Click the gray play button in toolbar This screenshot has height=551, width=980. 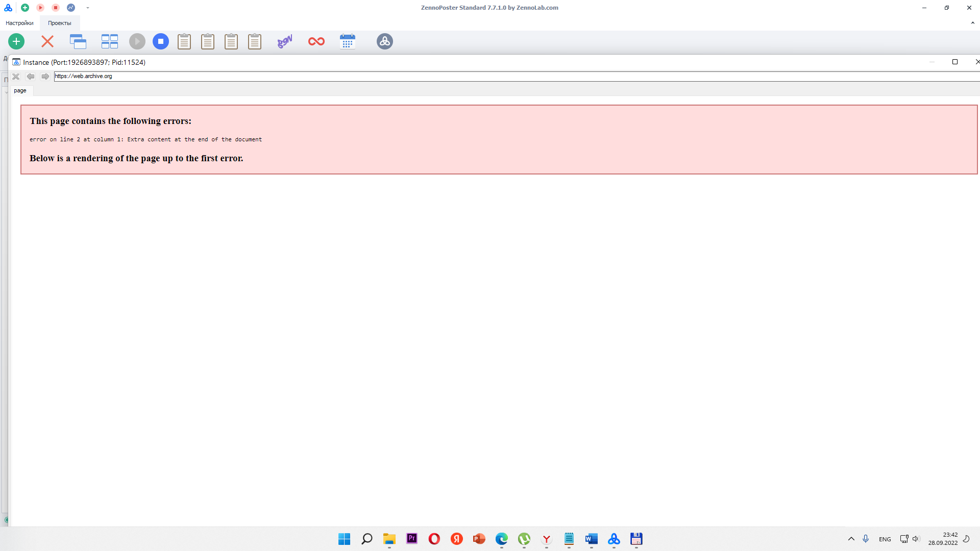click(x=137, y=41)
